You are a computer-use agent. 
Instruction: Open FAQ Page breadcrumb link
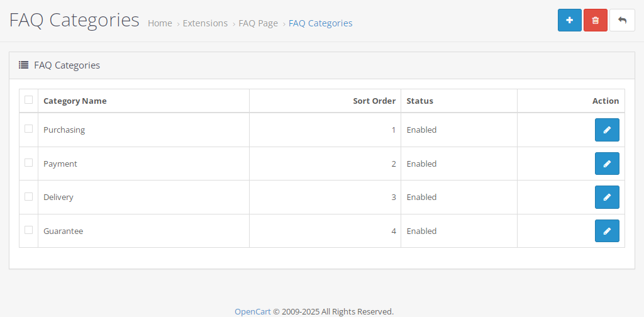coord(258,23)
